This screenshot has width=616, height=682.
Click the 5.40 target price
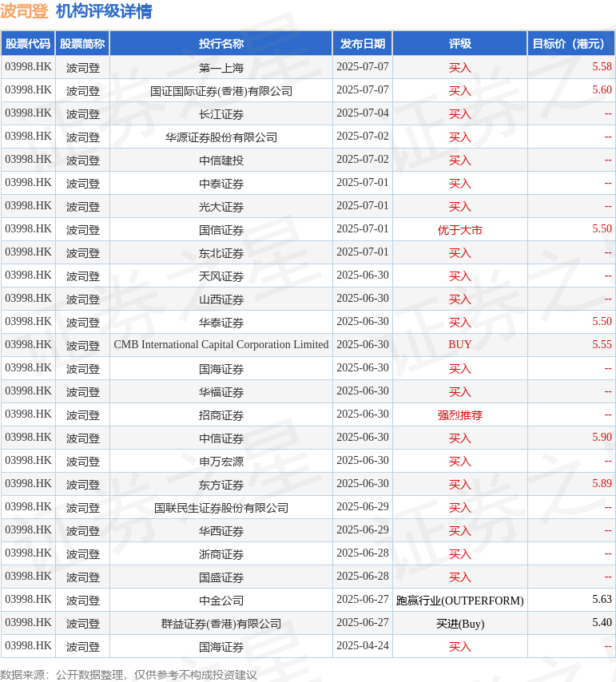pos(602,622)
